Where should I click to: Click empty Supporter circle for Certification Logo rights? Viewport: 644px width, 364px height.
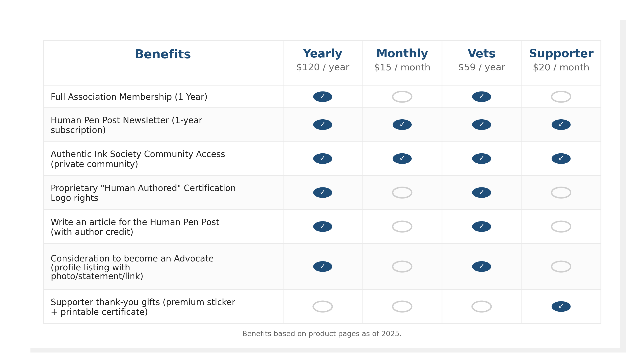point(561,193)
